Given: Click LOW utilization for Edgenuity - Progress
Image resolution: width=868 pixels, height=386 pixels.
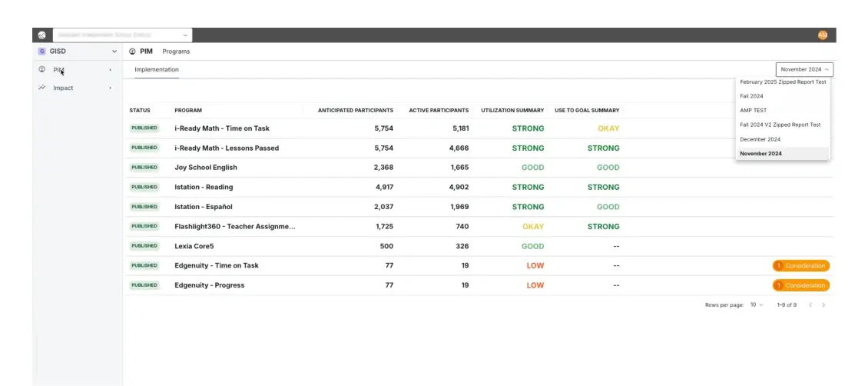Looking at the screenshot, I should [535, 285].
